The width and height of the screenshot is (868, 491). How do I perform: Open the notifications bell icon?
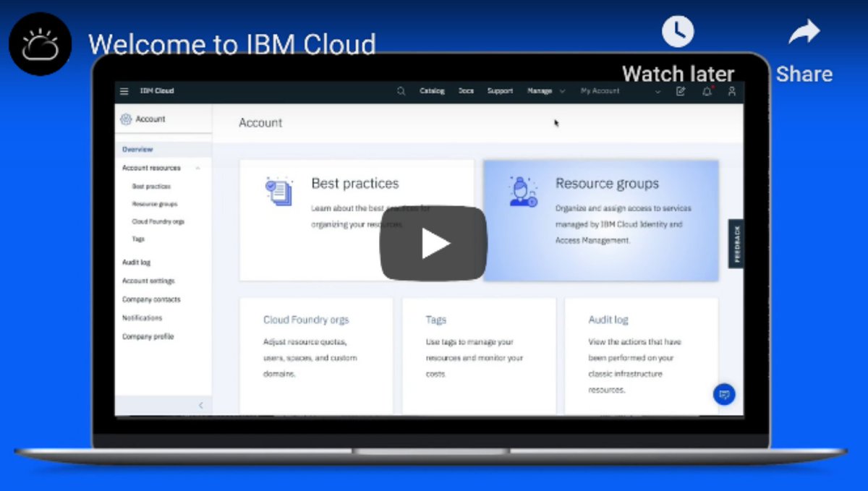click(x=707, y=91)
